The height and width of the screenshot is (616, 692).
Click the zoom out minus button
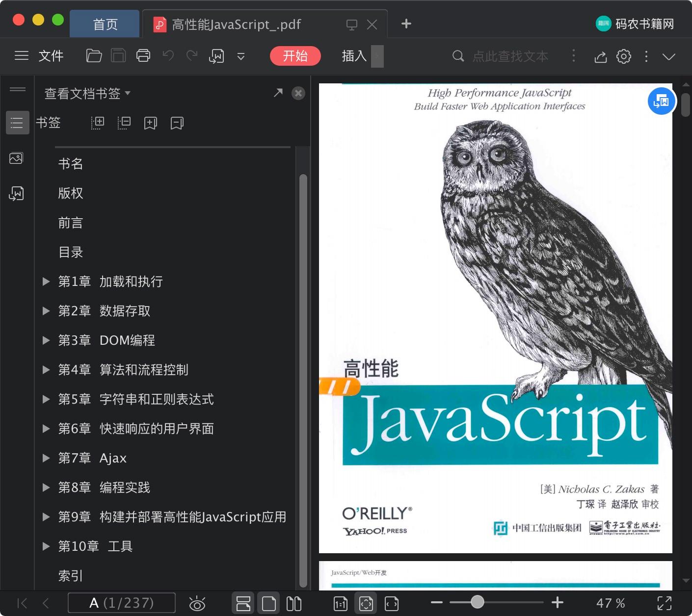click(437, 602)
